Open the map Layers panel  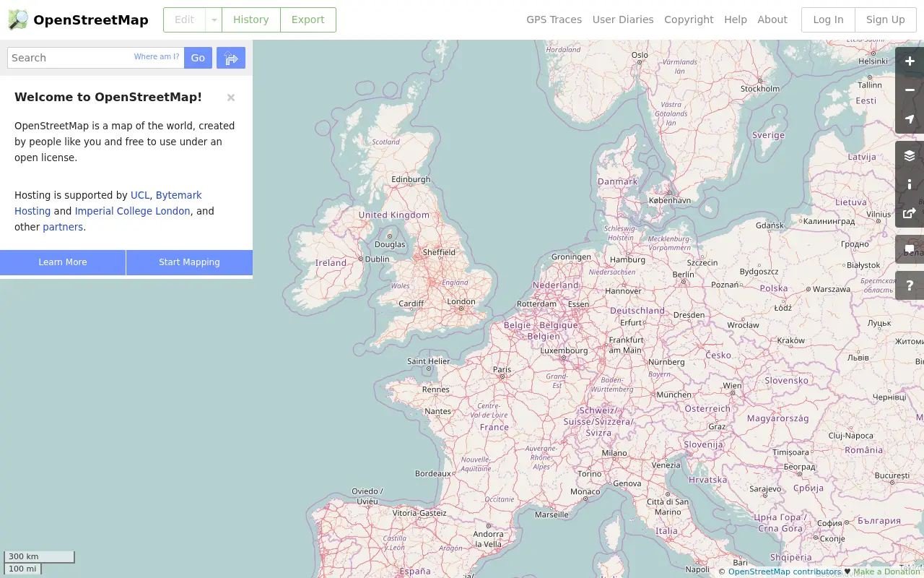point(910,155)
